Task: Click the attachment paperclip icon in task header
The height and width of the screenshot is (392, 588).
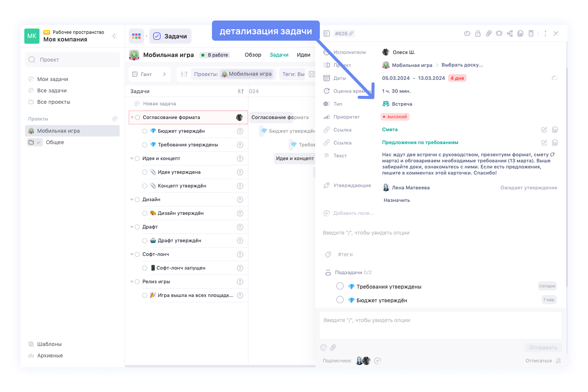Action: [488, 33]
